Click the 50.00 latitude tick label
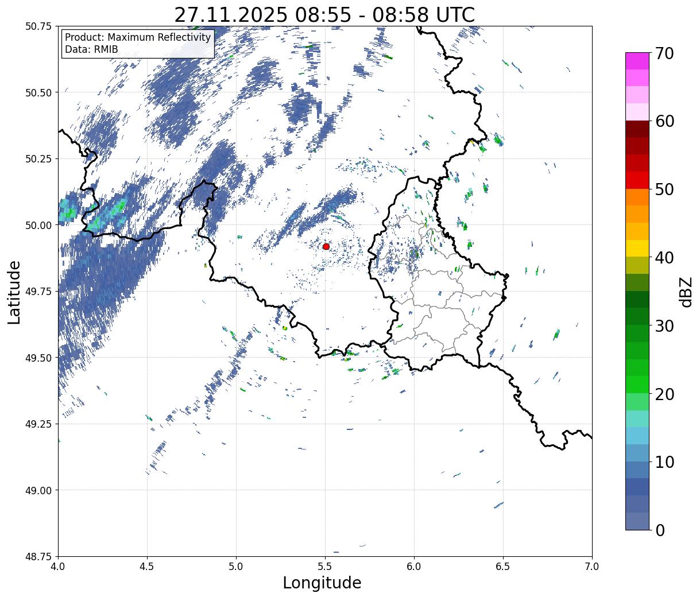This screenshot has height=597, width=700. [39, 225]
